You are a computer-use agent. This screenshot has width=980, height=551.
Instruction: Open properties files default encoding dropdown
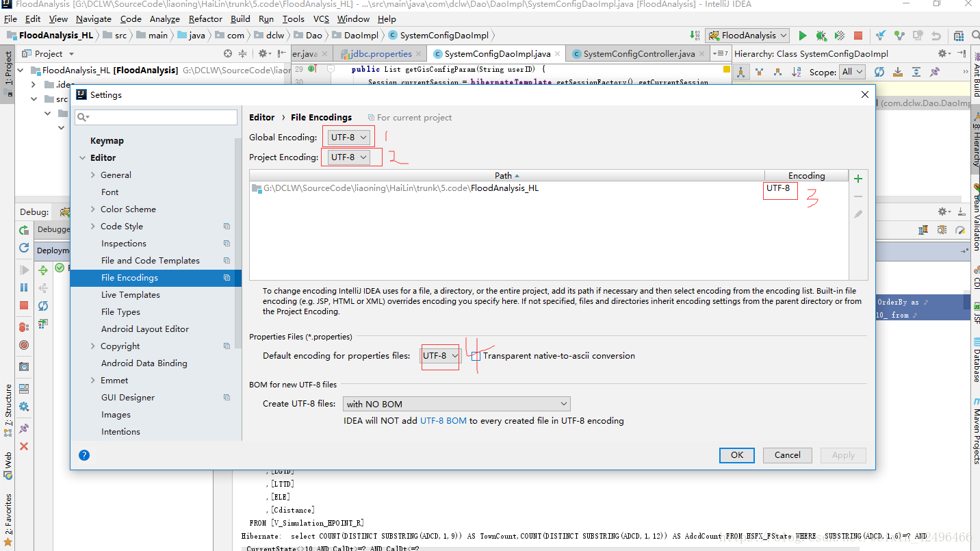coord(441,356)
